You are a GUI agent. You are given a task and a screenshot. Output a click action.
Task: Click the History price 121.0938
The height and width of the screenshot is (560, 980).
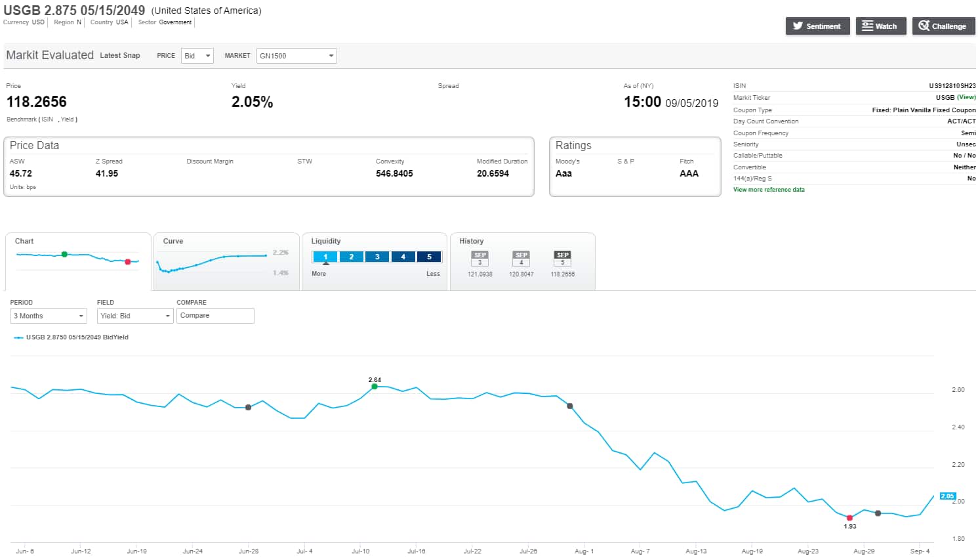(480, 274)
